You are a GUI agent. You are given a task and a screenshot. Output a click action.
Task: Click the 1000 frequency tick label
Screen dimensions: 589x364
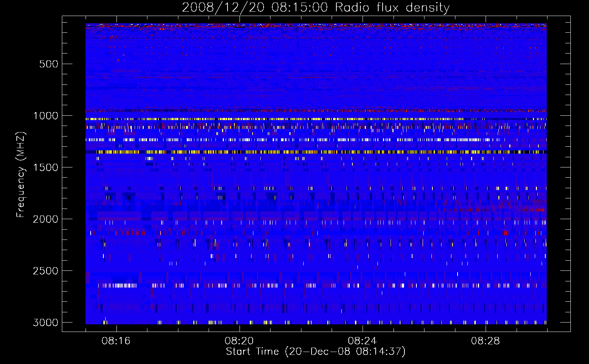[46, 116]
